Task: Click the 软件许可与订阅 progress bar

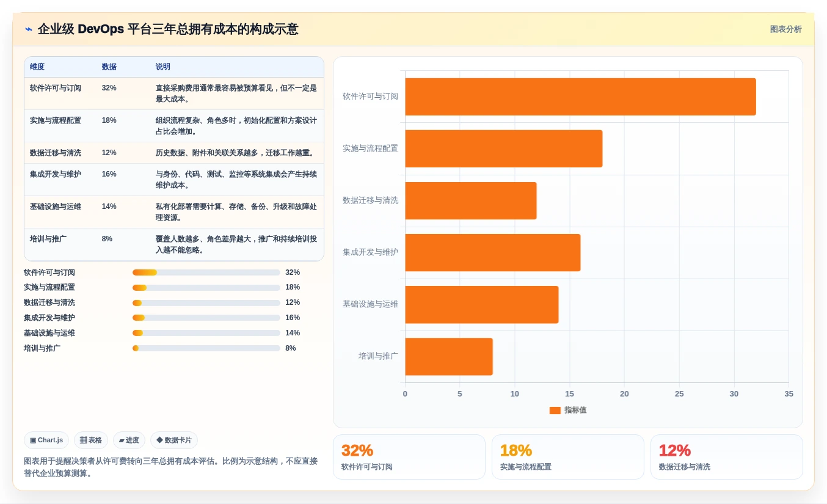Action: pyautogui.click(x=206, y=272)
